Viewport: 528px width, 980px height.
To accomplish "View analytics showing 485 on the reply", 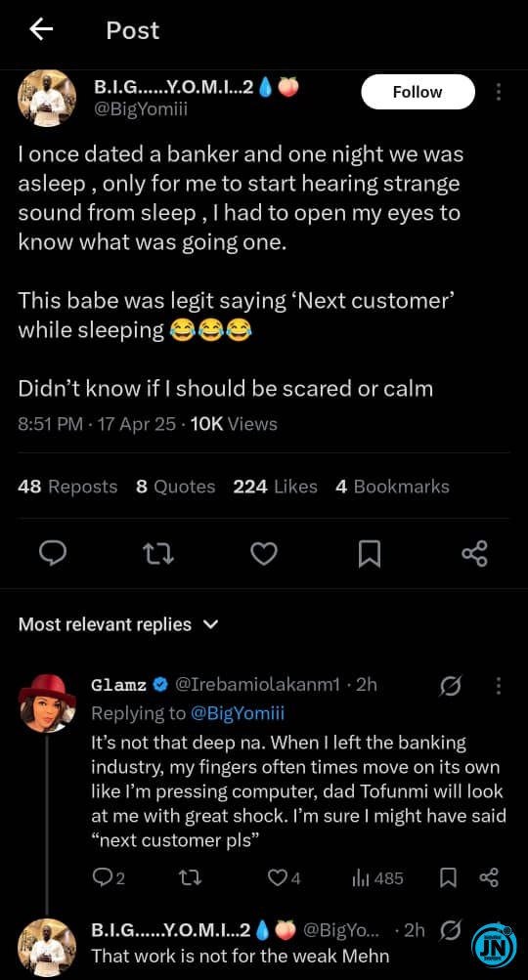I will (377, 878).
